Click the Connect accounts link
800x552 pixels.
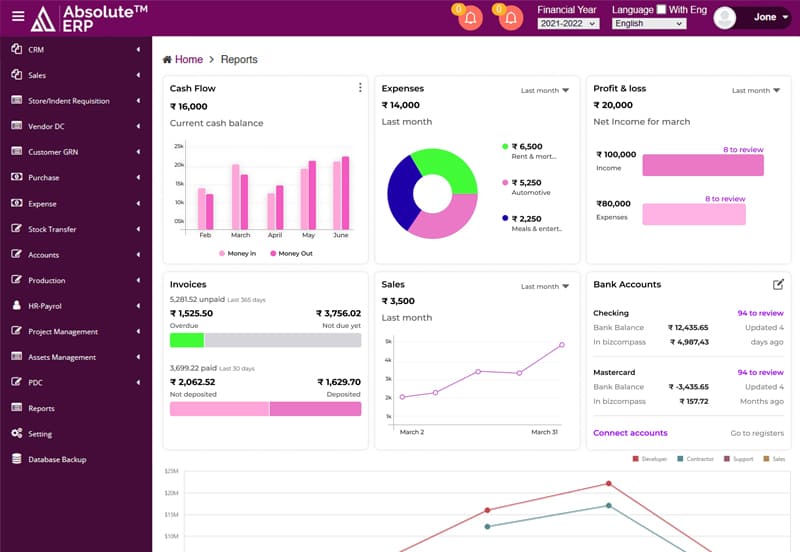[x=630, y=433]
